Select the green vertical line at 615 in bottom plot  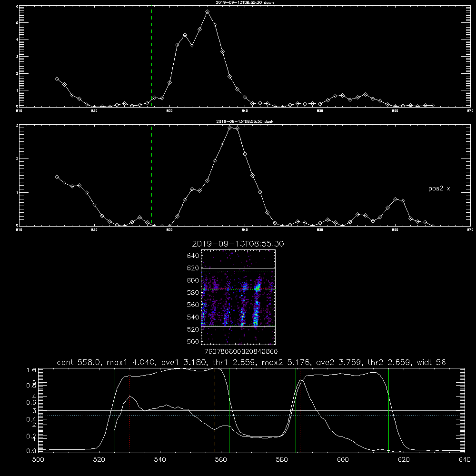[x=388, y=410]
